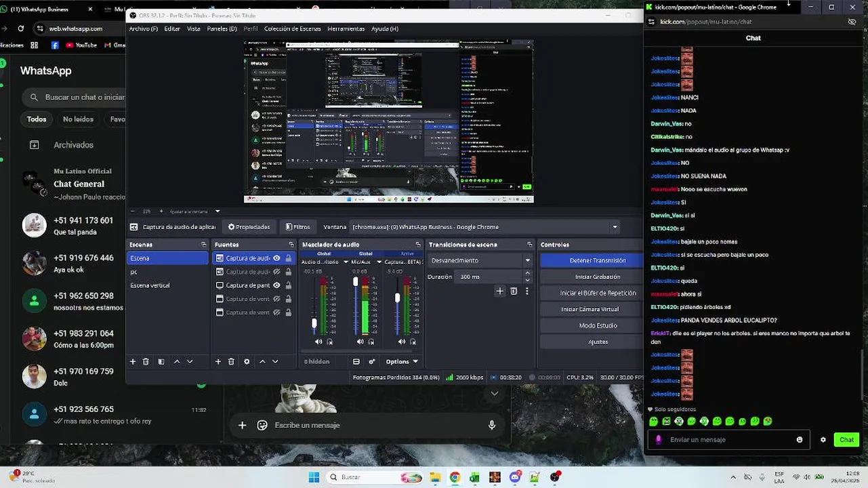868x488 pixels.
Task: Show the second Captura de audio source
Action: 276,272
